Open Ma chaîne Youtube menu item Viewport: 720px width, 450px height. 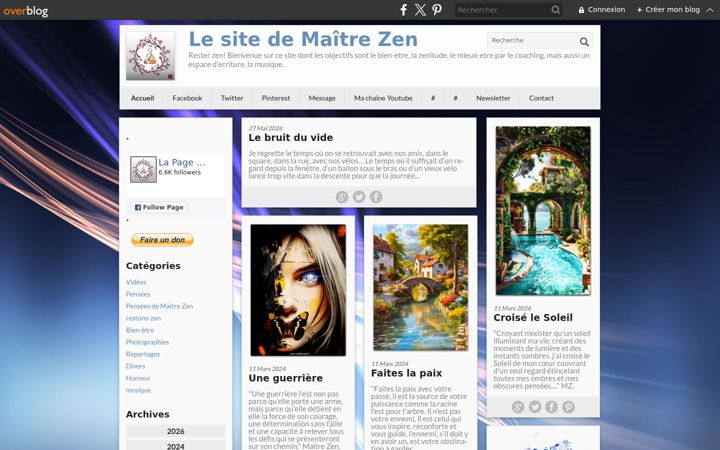(383, 98)
